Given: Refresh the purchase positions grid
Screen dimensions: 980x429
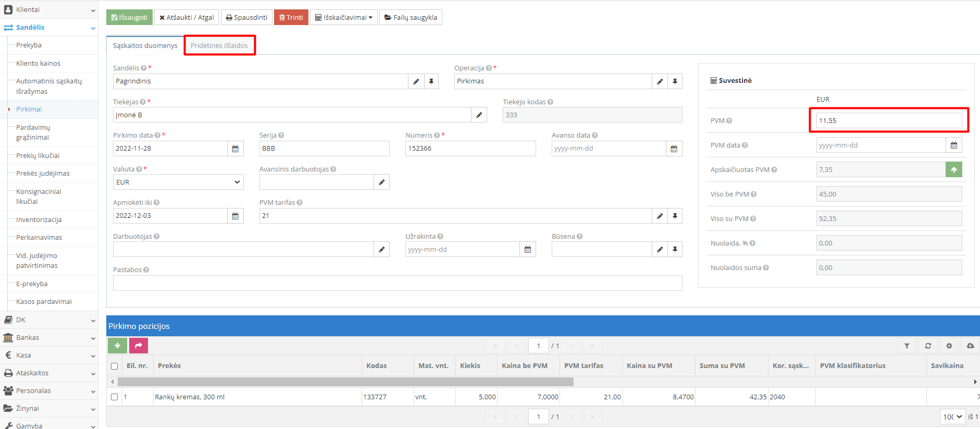Looking at the screenshot, I should 928,346.
